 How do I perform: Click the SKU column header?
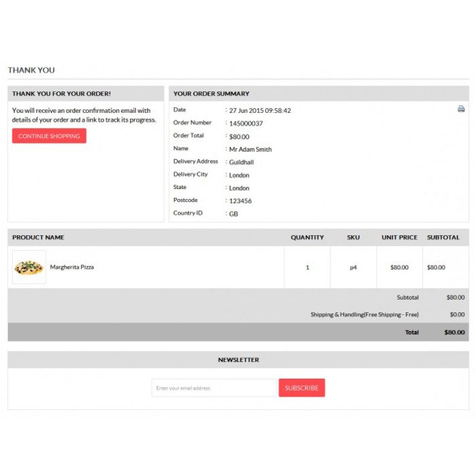pos(354,237)
